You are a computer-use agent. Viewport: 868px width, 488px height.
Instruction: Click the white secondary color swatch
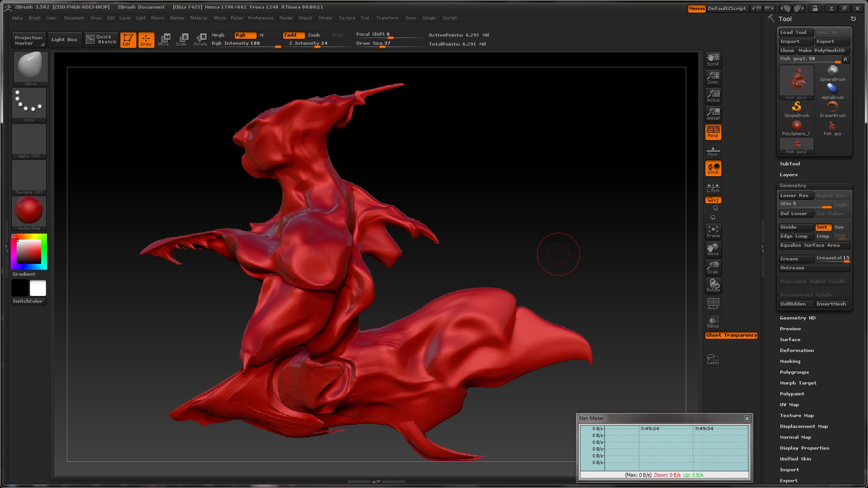[38, 288]
